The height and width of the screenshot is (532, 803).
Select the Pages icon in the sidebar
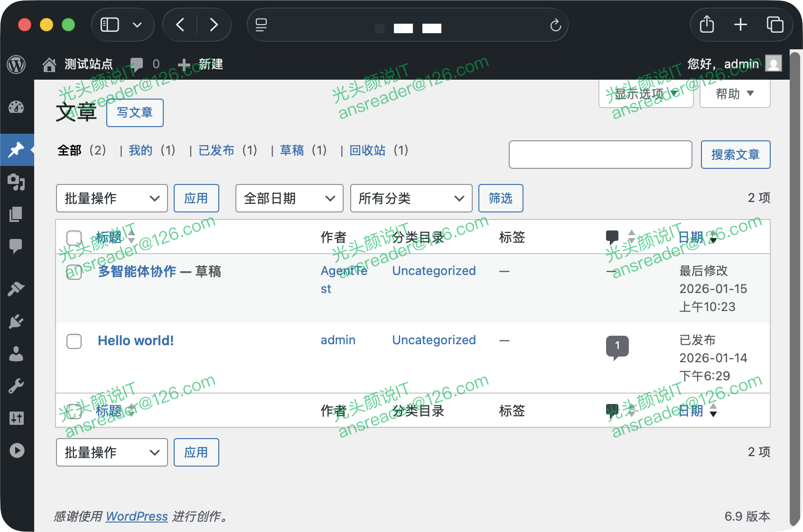pyautogui.click(x=17, y=214)
